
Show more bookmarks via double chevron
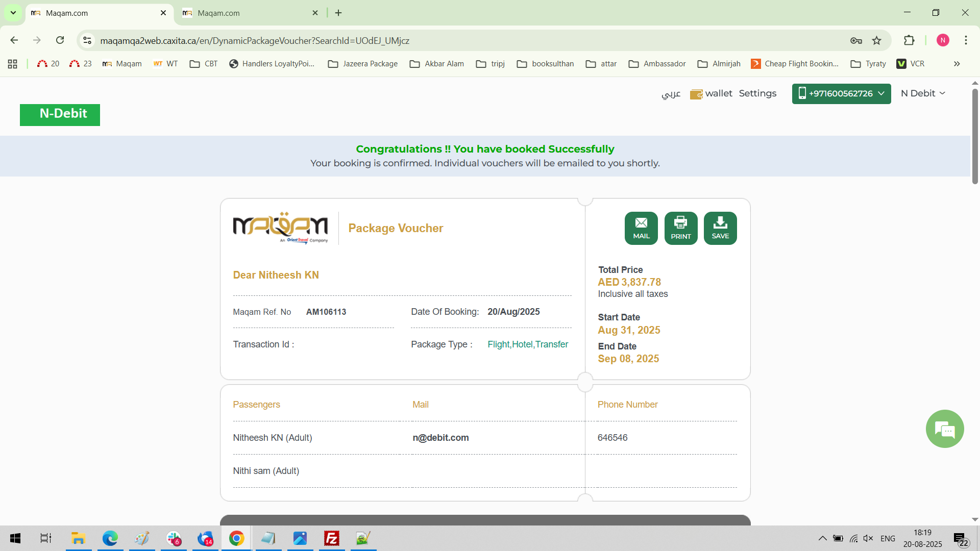pos(957,64)
